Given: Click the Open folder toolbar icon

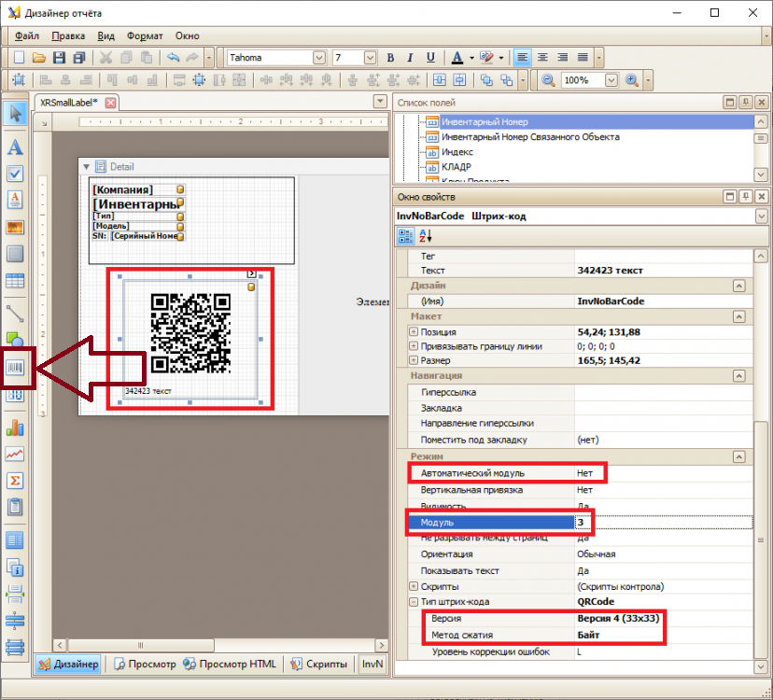Looking at the screenshot, I should point(39,57).
